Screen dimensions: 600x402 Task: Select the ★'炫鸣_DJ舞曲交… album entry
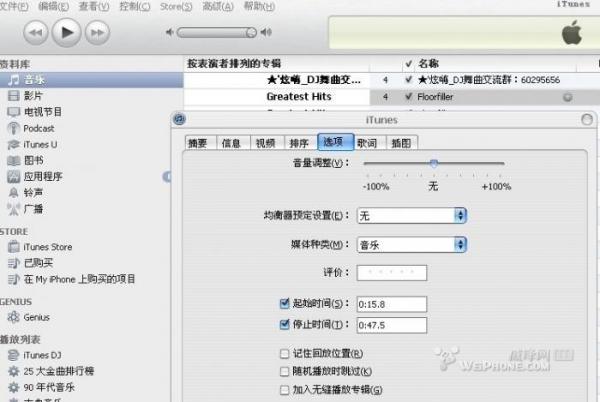pyautogui.click(x=313, y=80)
